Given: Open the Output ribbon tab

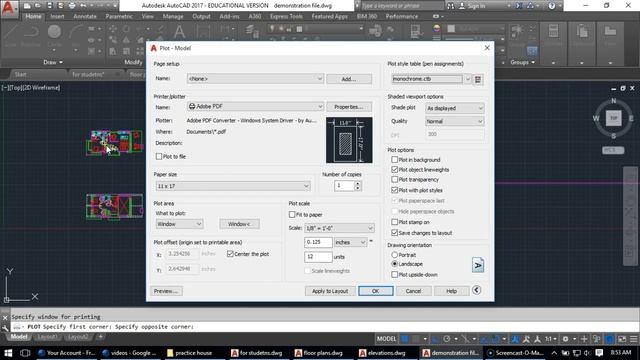Looking at the screenshot, I should 201,16.
